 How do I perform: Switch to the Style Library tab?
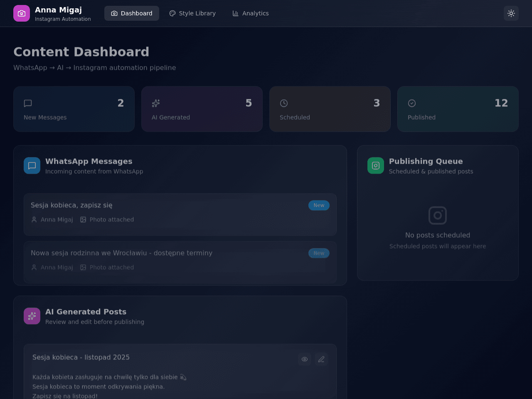192,13
